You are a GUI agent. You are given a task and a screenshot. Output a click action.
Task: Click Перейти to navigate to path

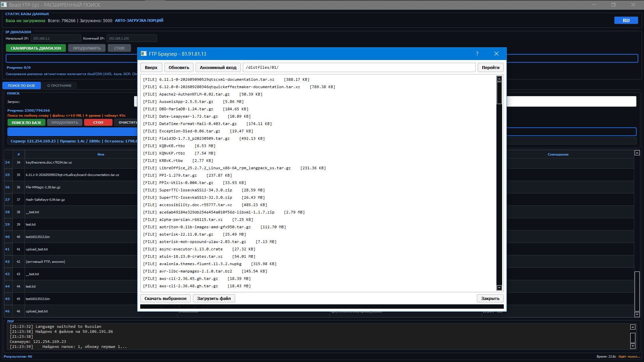click(x=490, y=67)
